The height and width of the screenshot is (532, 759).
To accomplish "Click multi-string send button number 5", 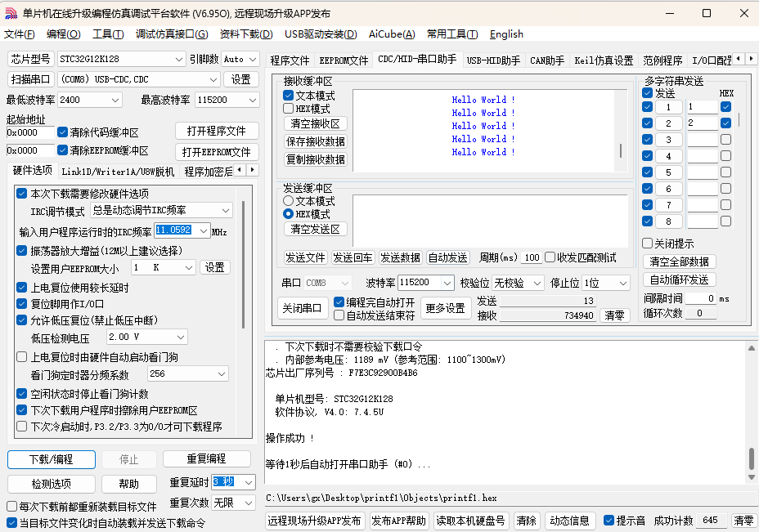I will pos(668,172).
